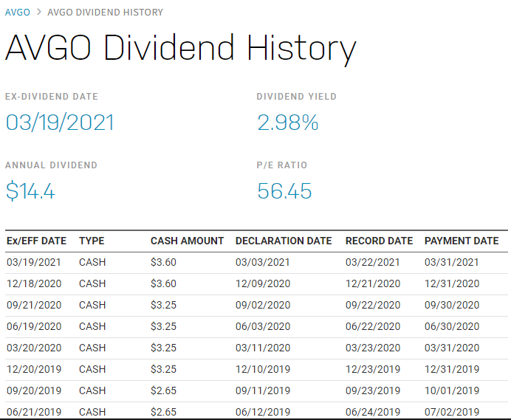Click payment date 12/31/2020

coord(452,283)
